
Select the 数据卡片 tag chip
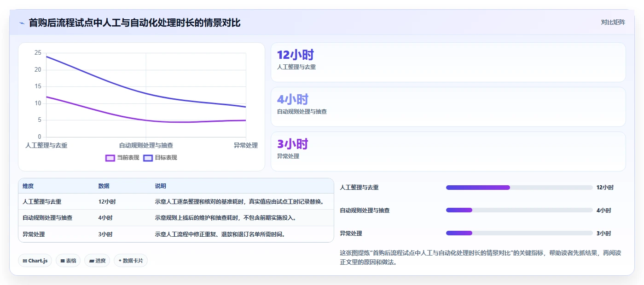tap(131, 261)
